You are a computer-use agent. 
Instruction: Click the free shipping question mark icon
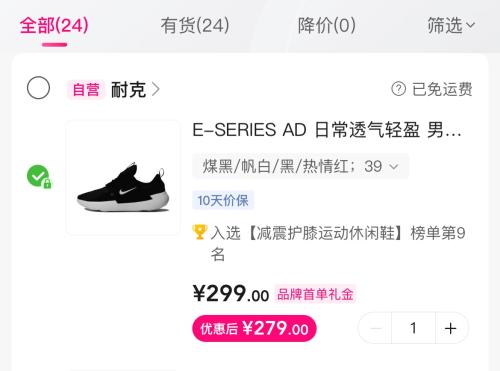click(398, 89)
